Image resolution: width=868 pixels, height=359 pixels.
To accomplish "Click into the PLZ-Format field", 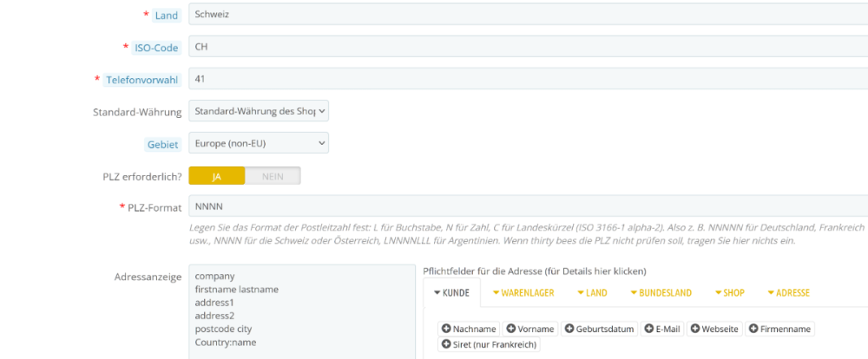I will tap(521, 208).
